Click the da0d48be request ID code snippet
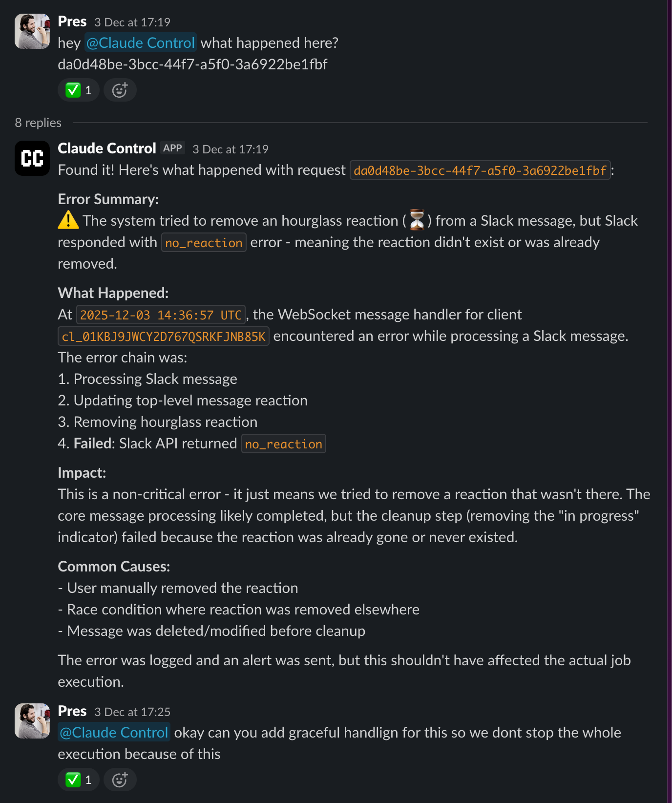Screen dimensions: 672x803 [480, 170]
